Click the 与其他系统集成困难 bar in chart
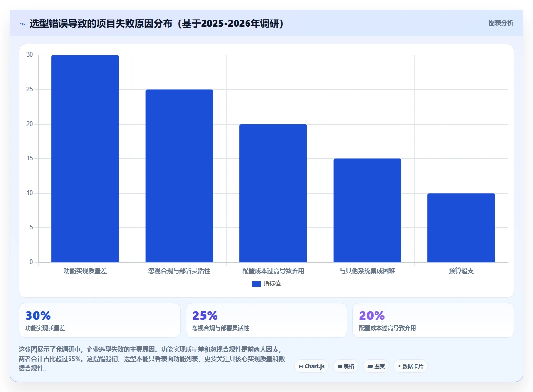533x392 pixels. [367, 210]
